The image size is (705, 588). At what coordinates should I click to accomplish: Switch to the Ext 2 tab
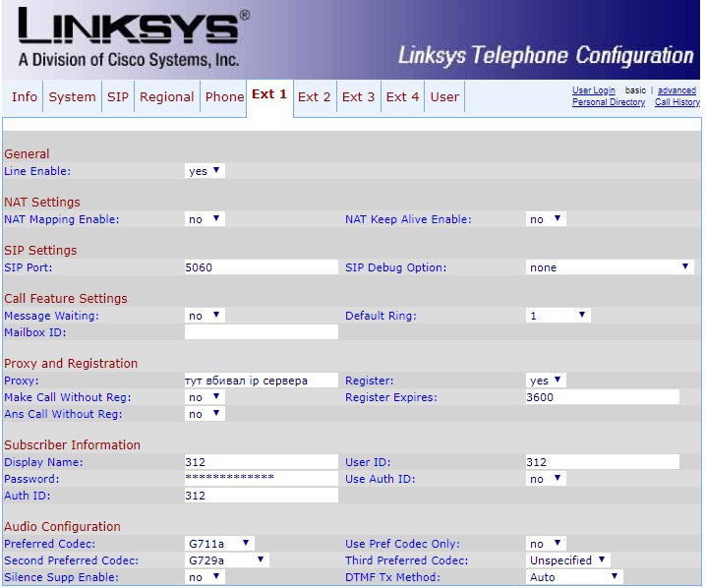(x=314, y=96)
